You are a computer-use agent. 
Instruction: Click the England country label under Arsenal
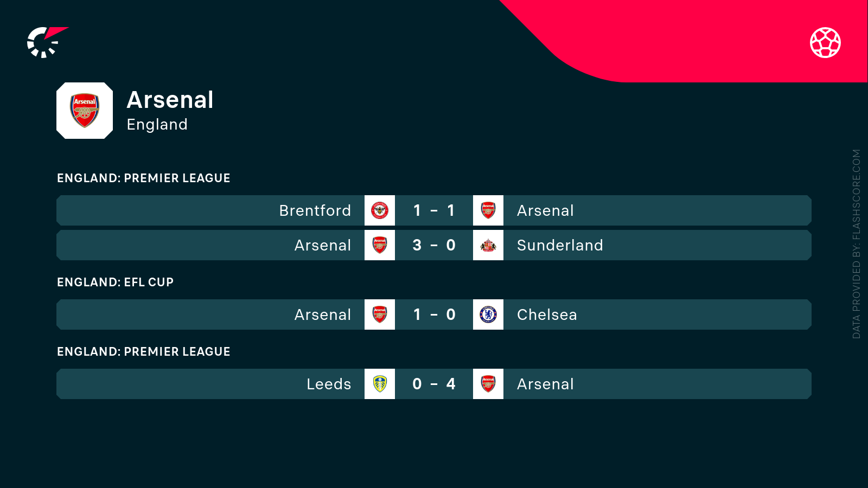click(x=157, y=125)
